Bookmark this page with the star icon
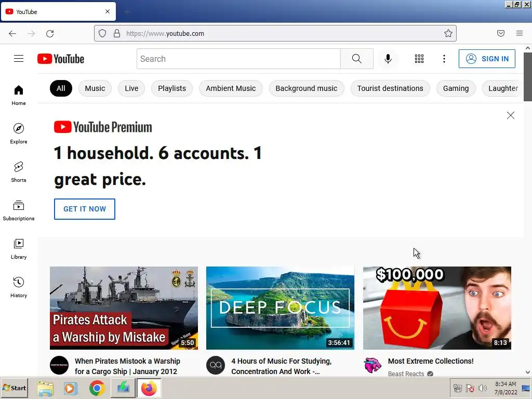This screenshot has height=399, width=532. tap(448, 33)
